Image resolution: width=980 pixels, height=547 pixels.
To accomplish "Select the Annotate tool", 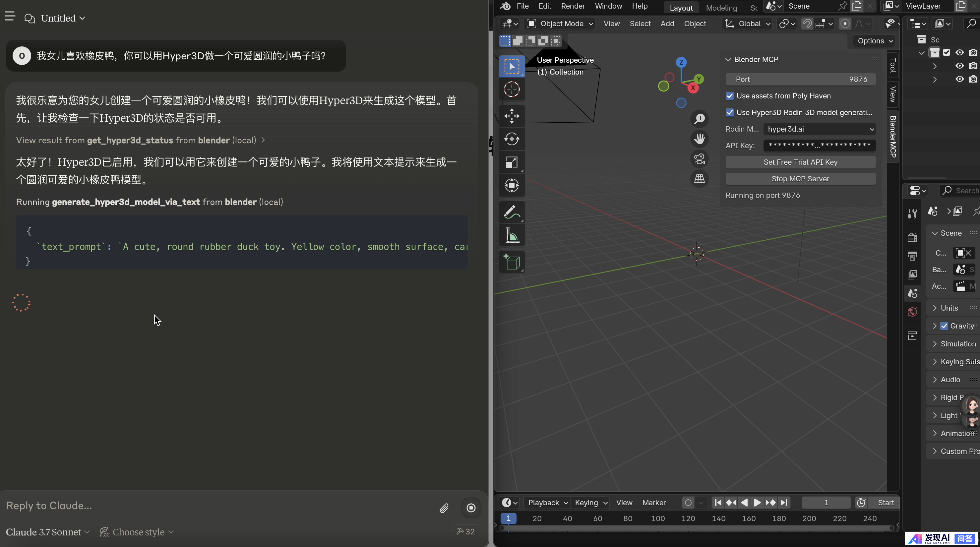I will point(512,212).
